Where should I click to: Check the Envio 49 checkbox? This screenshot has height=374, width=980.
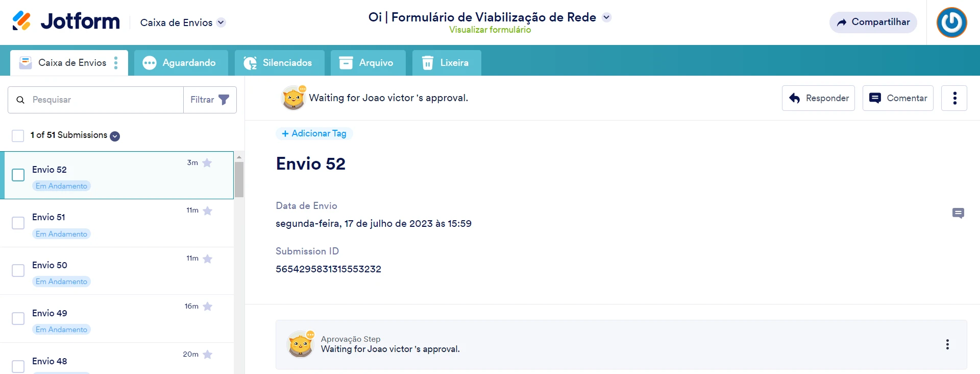(x=18, y=319)
